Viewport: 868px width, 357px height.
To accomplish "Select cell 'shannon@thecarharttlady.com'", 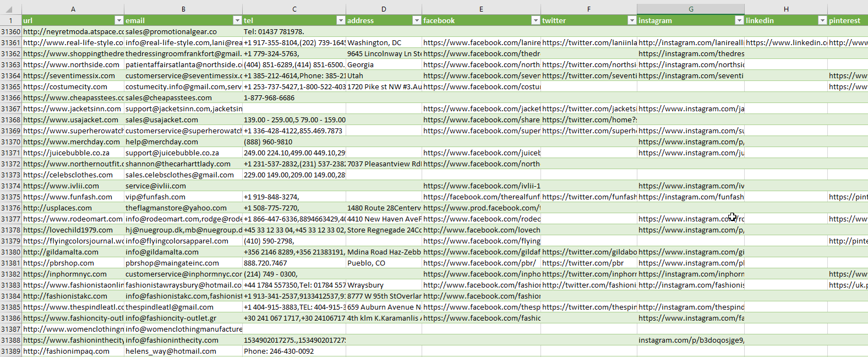I will click(x=183, y=164).
